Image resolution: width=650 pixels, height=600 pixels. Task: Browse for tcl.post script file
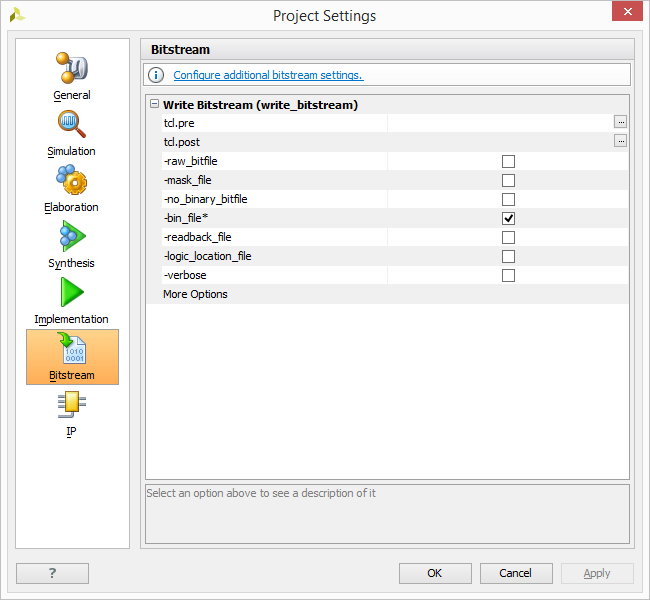(620, 141)
